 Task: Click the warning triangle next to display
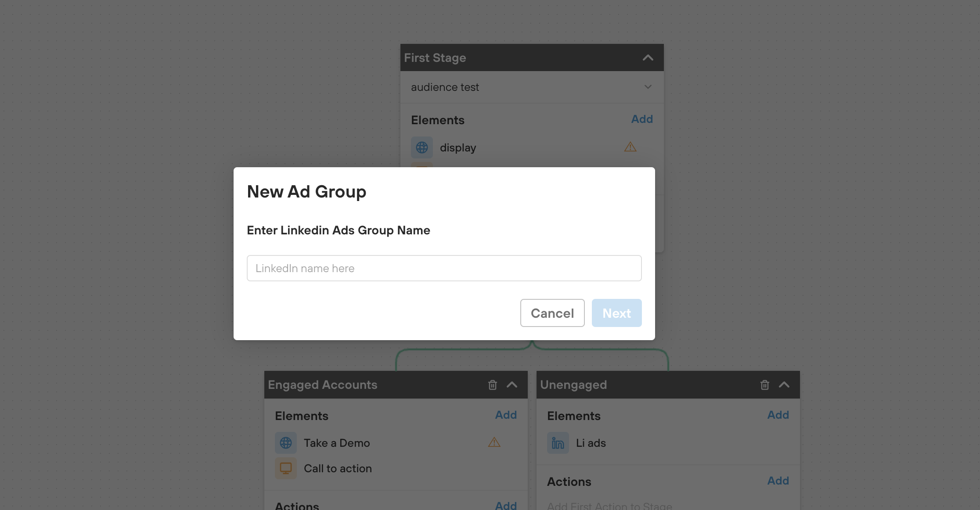pos(630,147)
